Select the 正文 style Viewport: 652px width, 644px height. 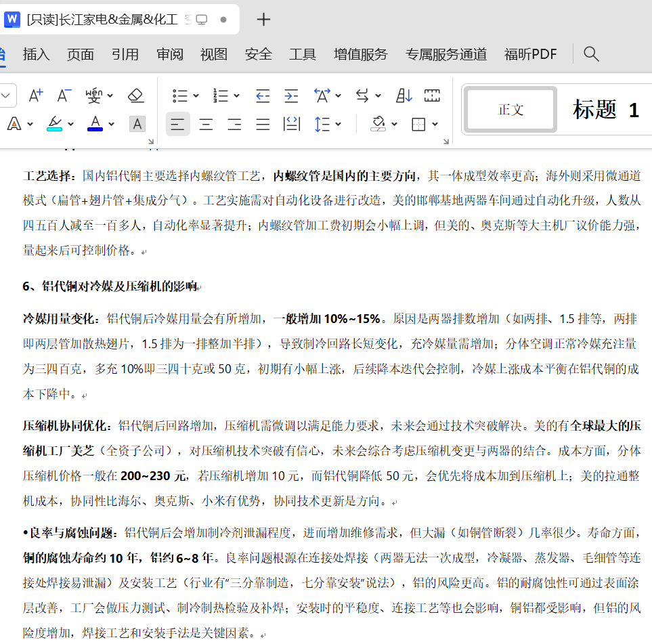click(510, 110)
